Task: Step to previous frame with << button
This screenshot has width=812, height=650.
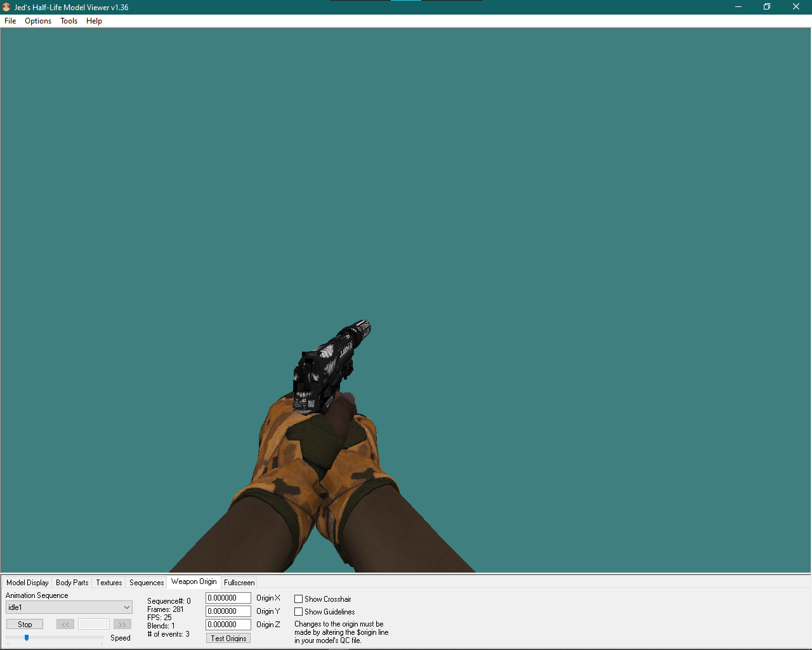Action: (x=65, y=625)
